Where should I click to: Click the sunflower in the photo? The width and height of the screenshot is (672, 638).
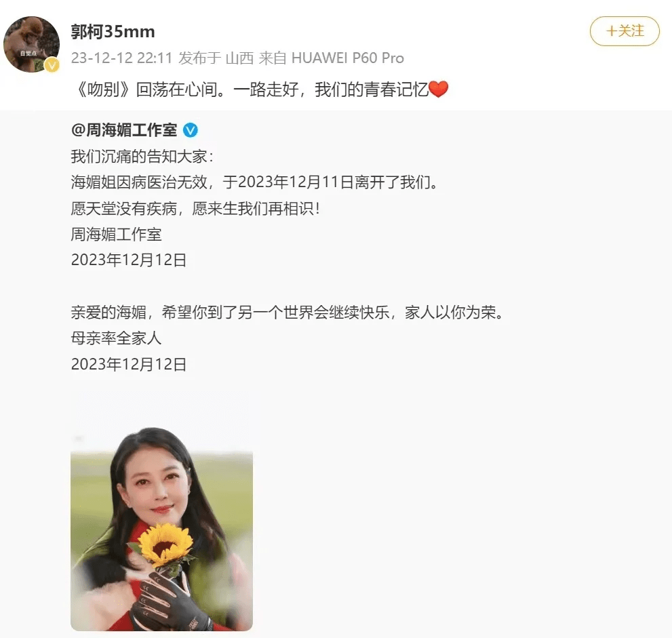pyautogui.click(x=164, y=542)
